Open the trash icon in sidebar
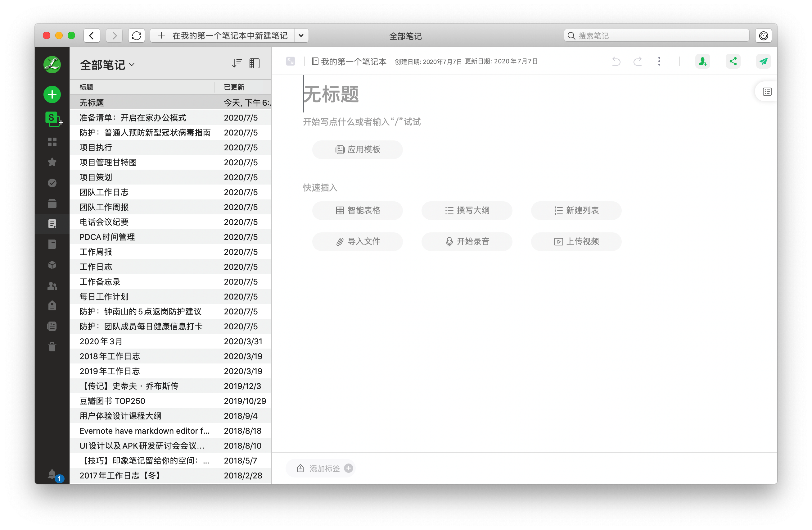 52,347
